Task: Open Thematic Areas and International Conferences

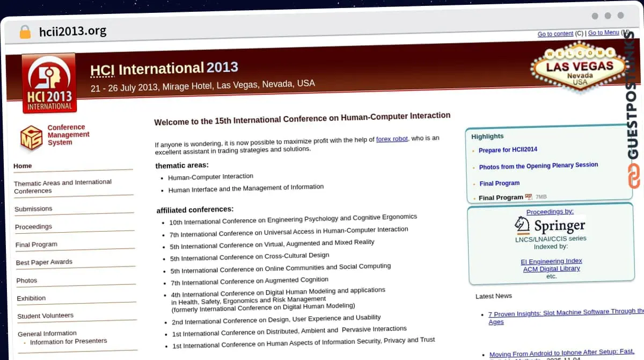Action: coord(63,186)
